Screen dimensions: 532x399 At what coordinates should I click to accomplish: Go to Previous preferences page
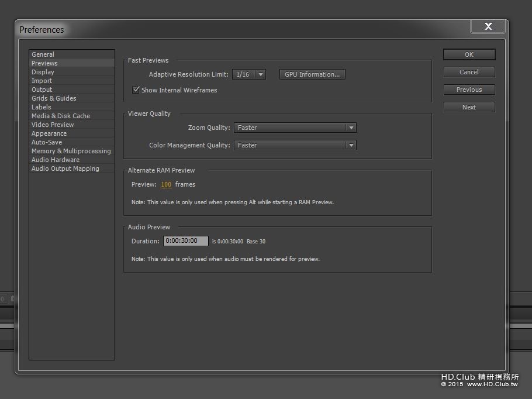tap(469, 90)
